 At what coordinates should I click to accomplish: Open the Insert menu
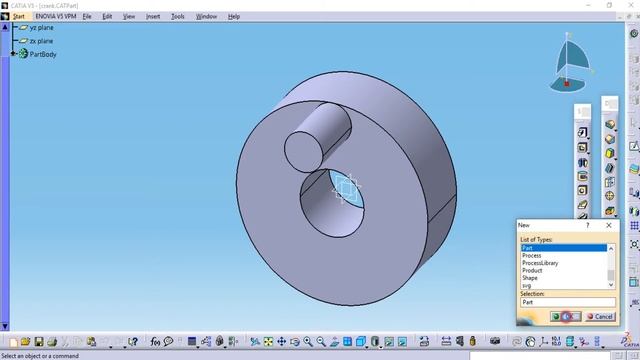pyautogui.click(x=153, y=16)
